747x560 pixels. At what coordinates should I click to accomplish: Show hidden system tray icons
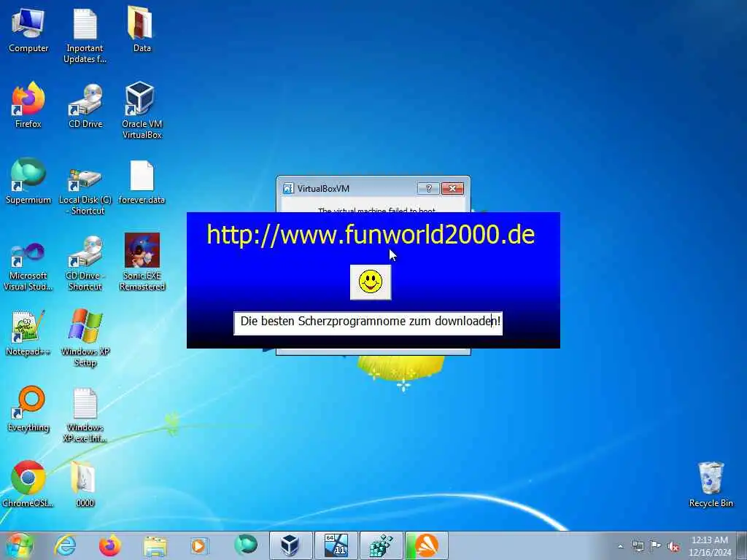[x=620, y=546]
